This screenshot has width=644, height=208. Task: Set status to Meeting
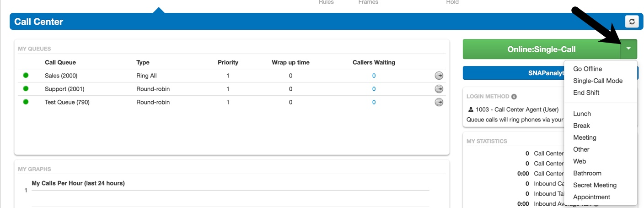585,137
